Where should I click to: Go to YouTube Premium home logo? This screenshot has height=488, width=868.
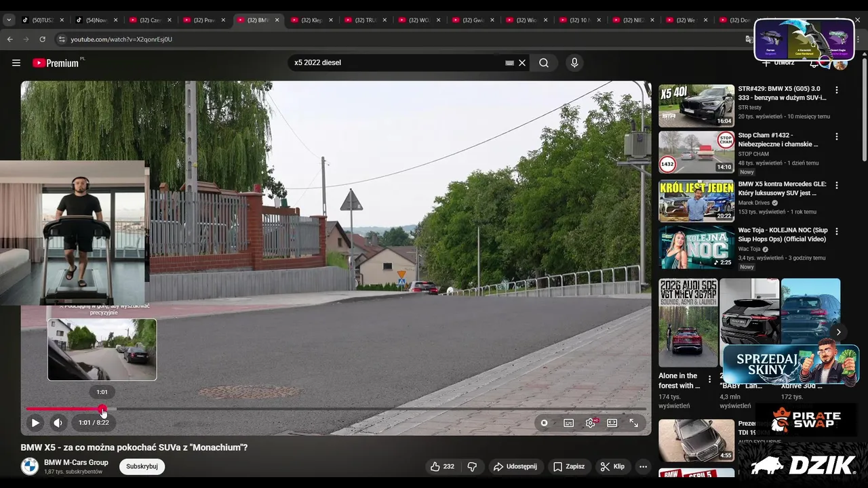tap(57, 63)
